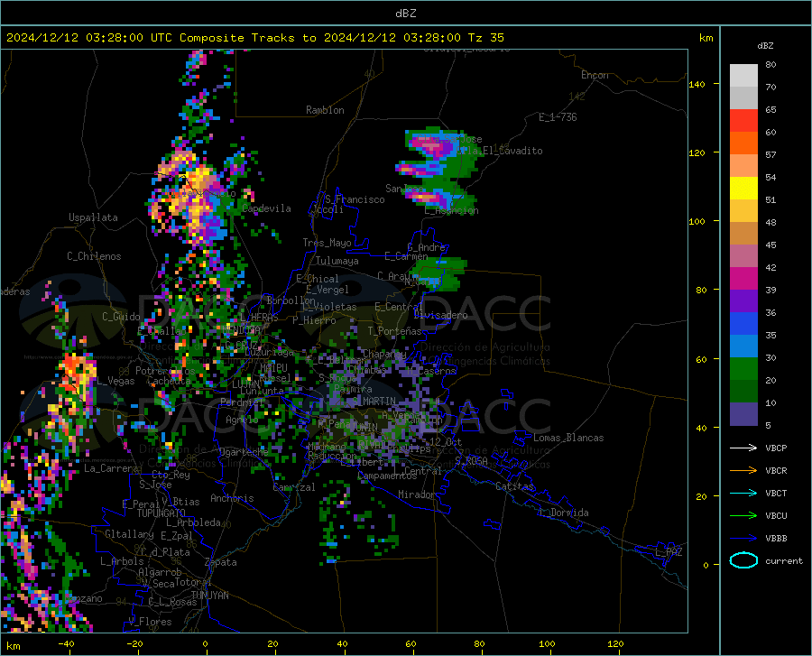Click the cyan 'current' ellipse icon in legend
Image resolution: width=812 pixels, height=656 pixels.
[x=743, y=560]
